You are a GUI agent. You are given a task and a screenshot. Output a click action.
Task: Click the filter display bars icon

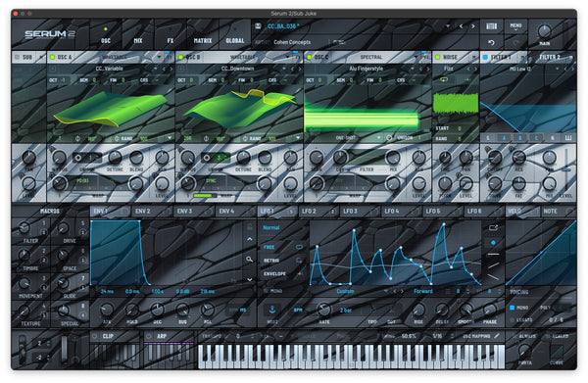point(568,138)
